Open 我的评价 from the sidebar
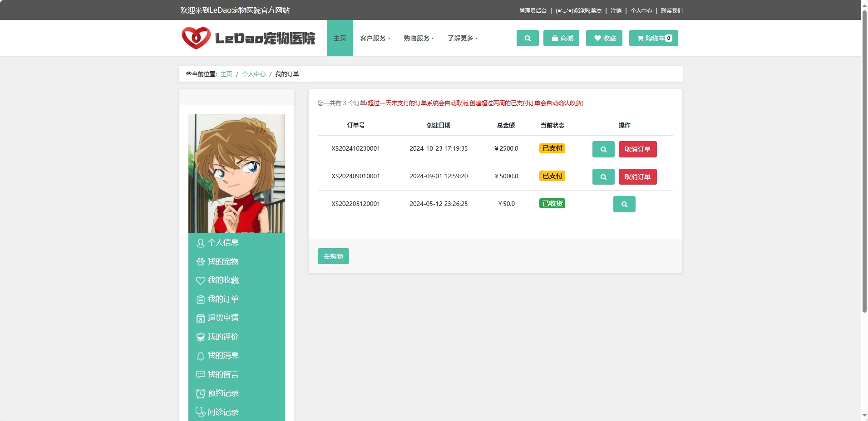The height and width of the screenshot is (421, 868). [223, 337]
